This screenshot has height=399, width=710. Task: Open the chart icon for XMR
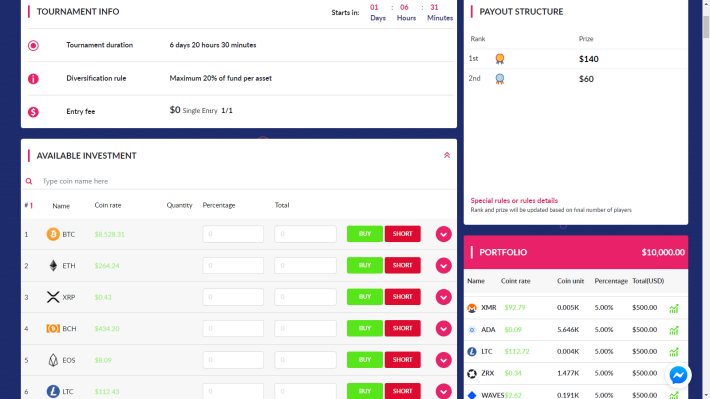(674, 308)
